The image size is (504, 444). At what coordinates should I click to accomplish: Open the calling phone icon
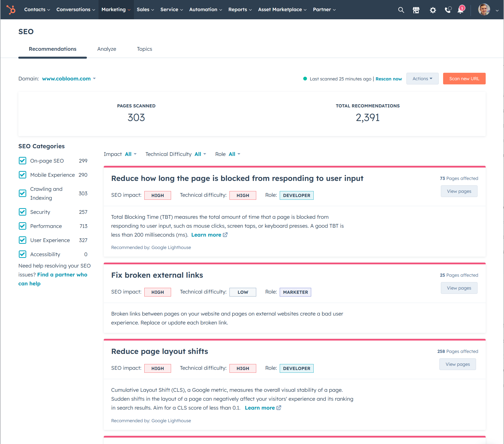point(448,10)
